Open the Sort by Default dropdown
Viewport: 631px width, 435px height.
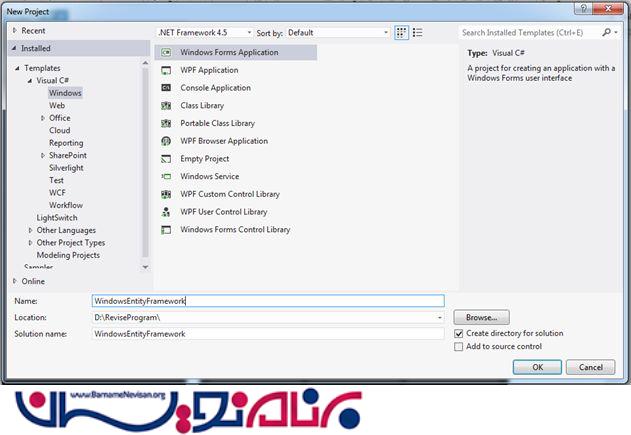(338, 33)
